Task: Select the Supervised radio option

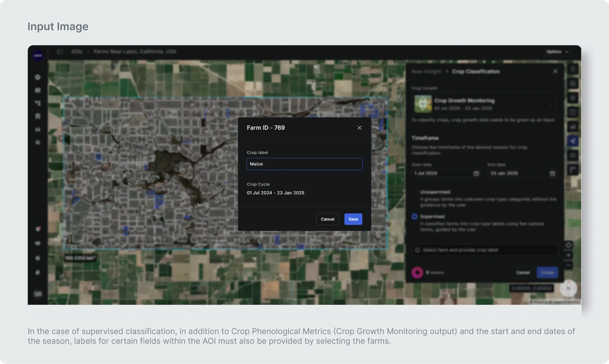Action: coord(414,216)
